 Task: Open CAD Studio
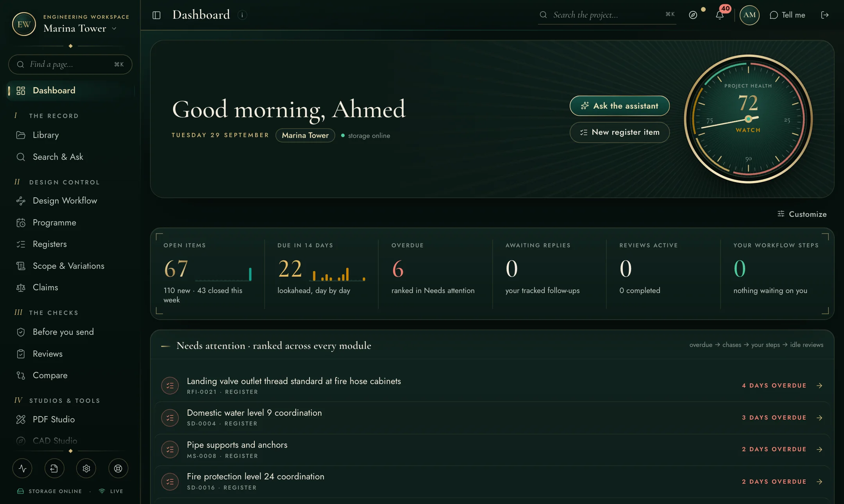point(70,441)
